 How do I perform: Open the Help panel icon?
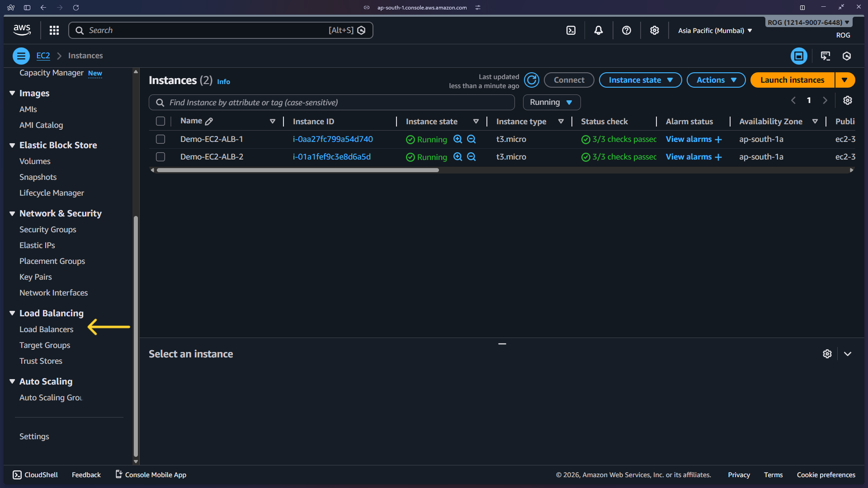pyautogui.click(x=626, y=30)
